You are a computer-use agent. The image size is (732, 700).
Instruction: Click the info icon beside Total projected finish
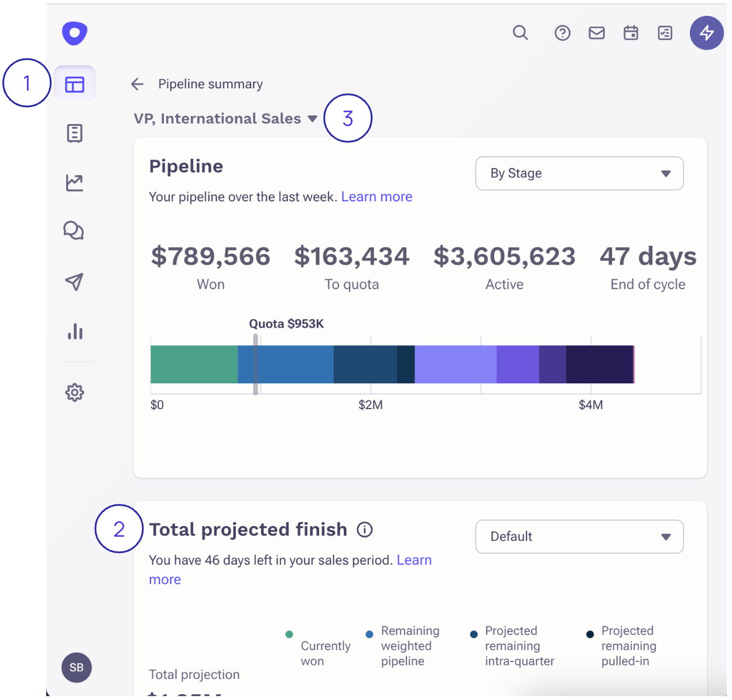coord(365,530)
